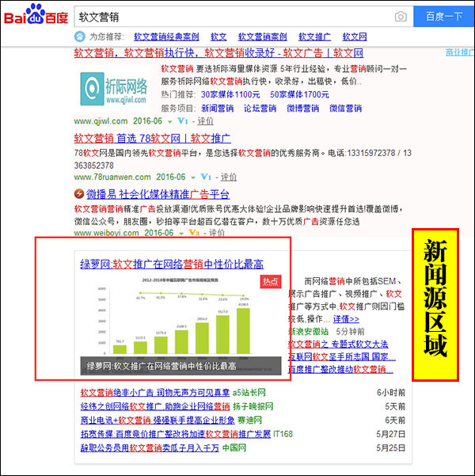The width and height of the screenshot is (475, 476).
Task: Open 30家媒体1100元 offer link
Action: (230, 94)
